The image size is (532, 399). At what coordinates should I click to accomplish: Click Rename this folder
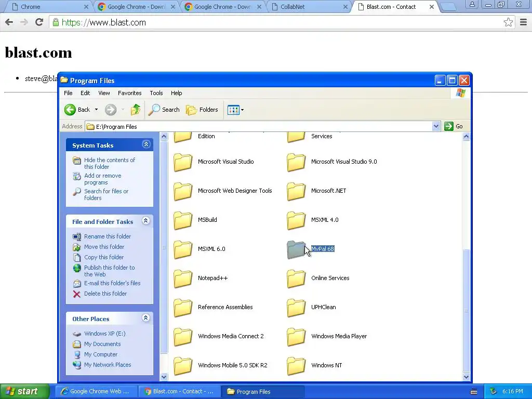point(107,236)
